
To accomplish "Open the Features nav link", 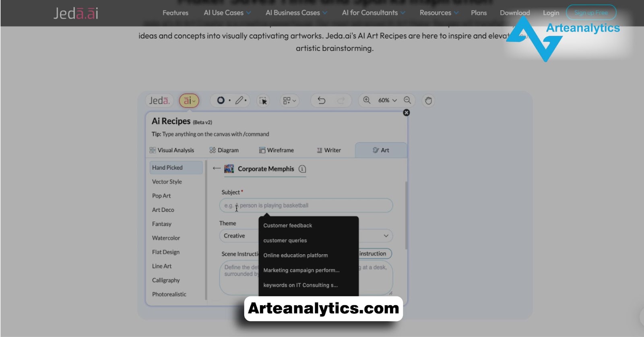I will tap(175, 13).
